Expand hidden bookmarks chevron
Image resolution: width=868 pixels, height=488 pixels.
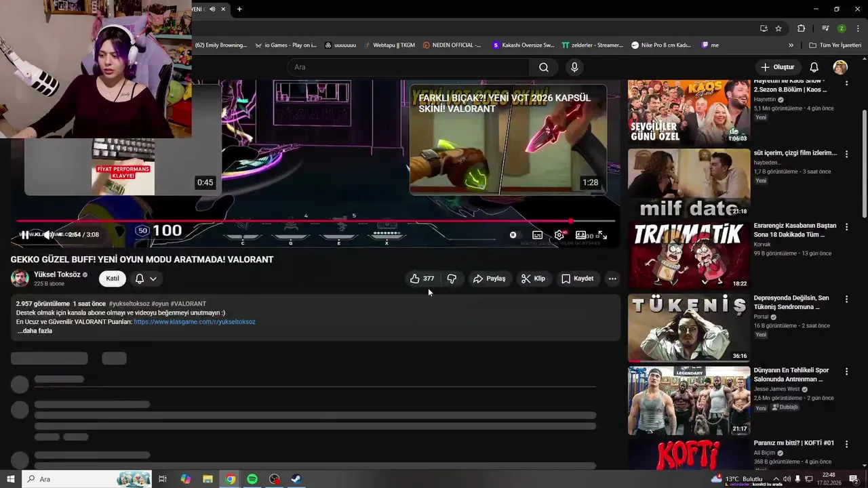[x=791, y=45]
